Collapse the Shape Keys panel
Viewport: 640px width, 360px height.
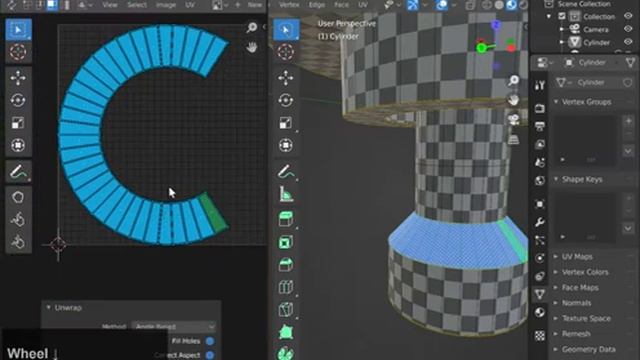(x=556, y=179)
